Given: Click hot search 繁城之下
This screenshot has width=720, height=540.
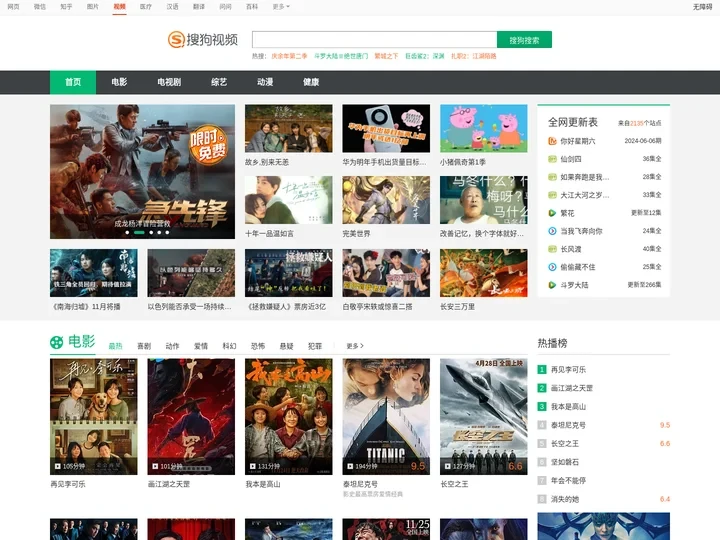Looking at the screenshot, I should [386, 56].
